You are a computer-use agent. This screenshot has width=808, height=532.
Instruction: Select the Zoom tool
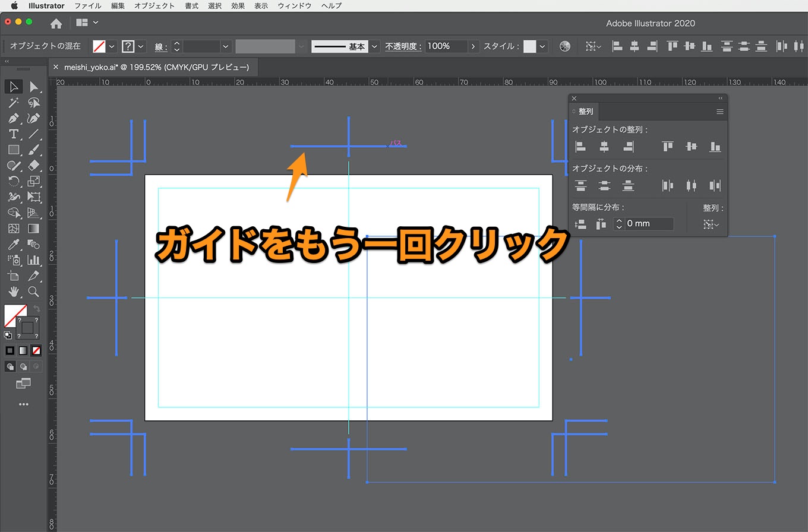(x=34, y=292)
